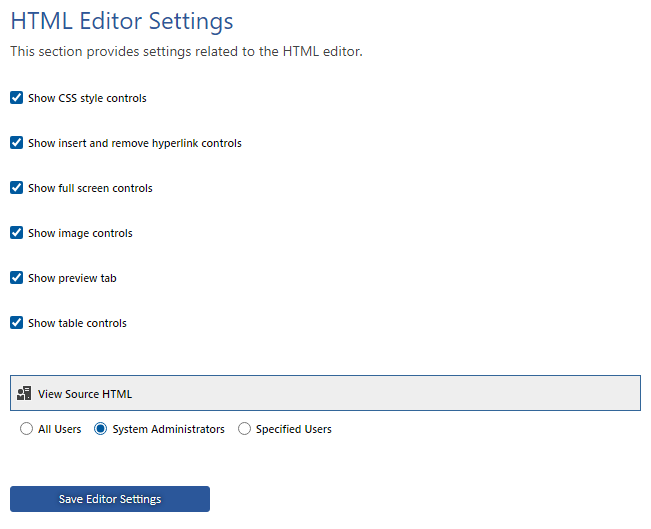Click the All Users label text
The height and width of the screenshot is (529, 651).
59,429
